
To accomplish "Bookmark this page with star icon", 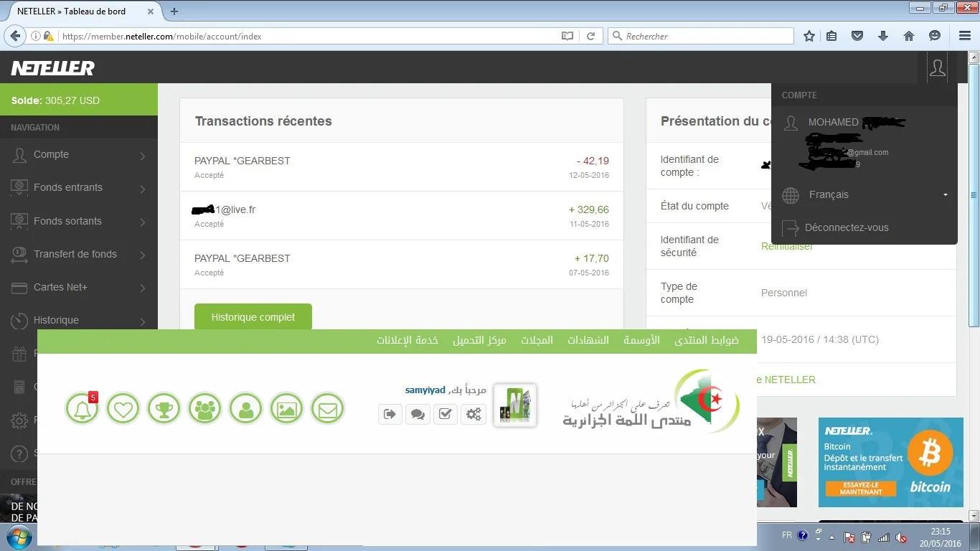I will point(809,36).
